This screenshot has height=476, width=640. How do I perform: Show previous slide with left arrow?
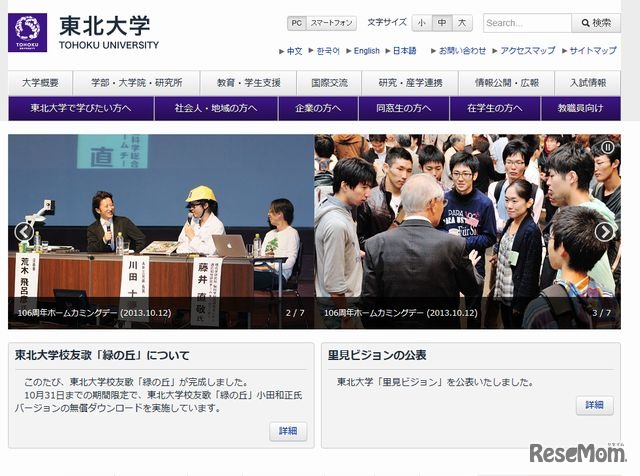(24, 232)
